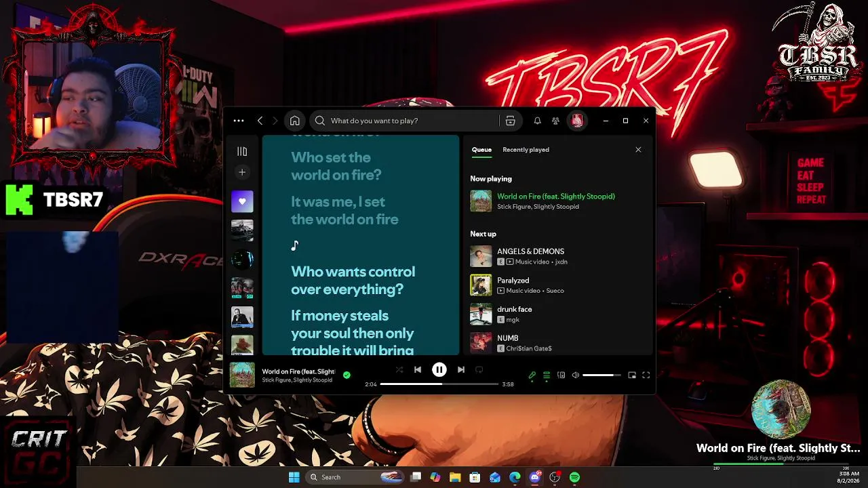The image size is (868, 488).
Task: Enter Spotify full screen mode
Action: 646,375
